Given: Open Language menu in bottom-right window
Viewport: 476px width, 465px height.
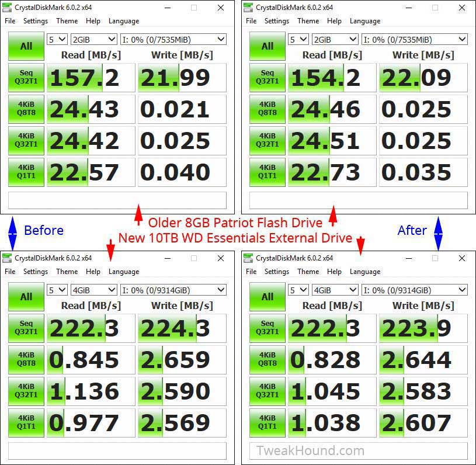Looking at the screenshot, I should click(x=365, y=272).
